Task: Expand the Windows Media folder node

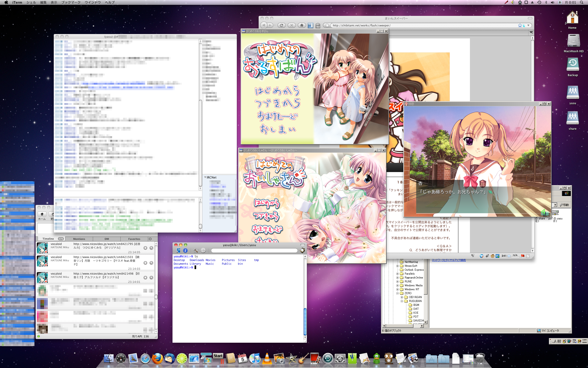Action: [x=398, y=285]
